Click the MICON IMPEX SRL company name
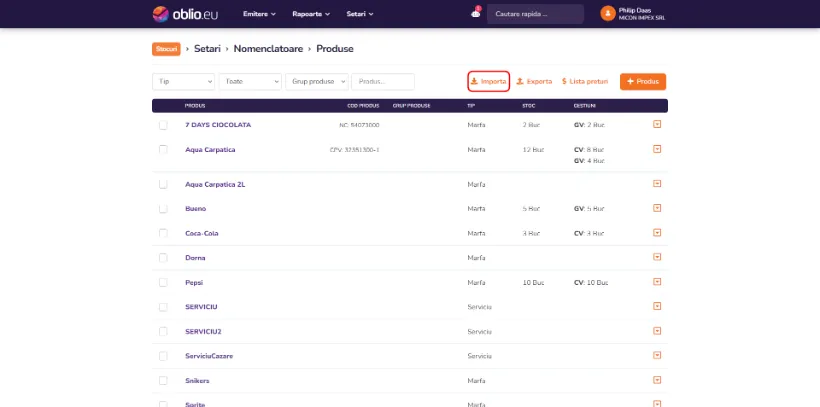 (x=642, y=18)
